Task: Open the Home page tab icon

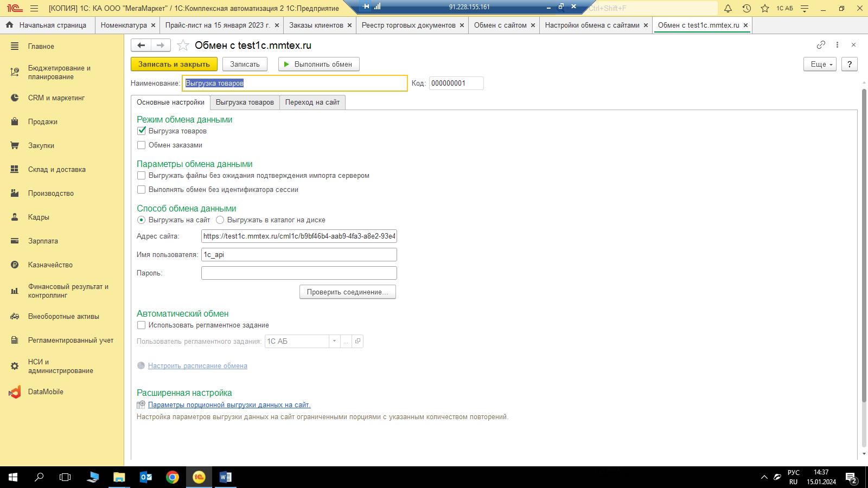Action: [9, 25]
